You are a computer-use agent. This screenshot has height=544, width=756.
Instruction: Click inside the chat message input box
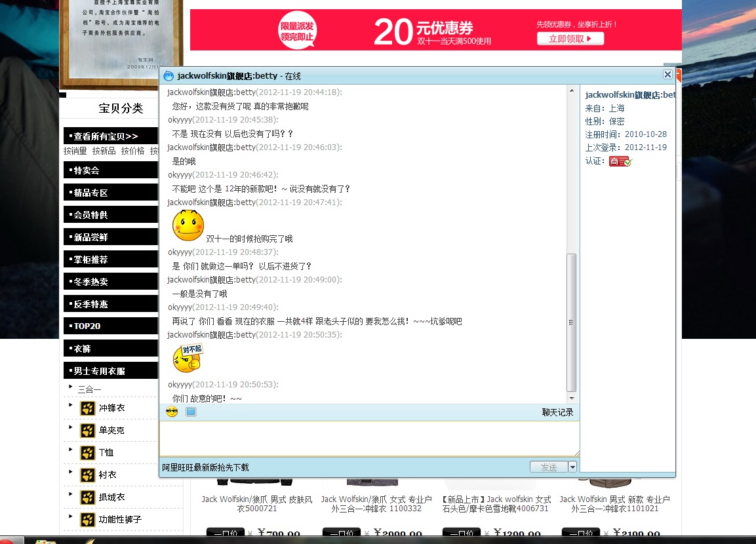point(369,438)
